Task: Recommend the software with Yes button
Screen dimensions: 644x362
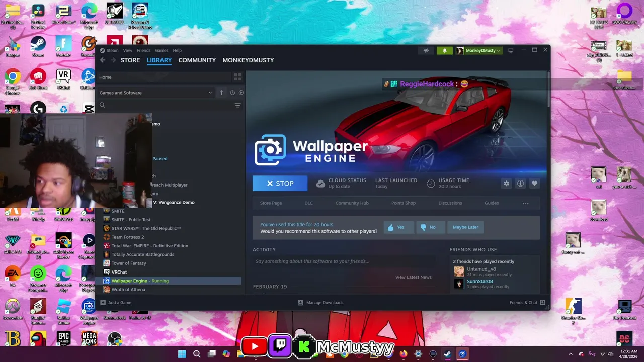Action: 398,227
